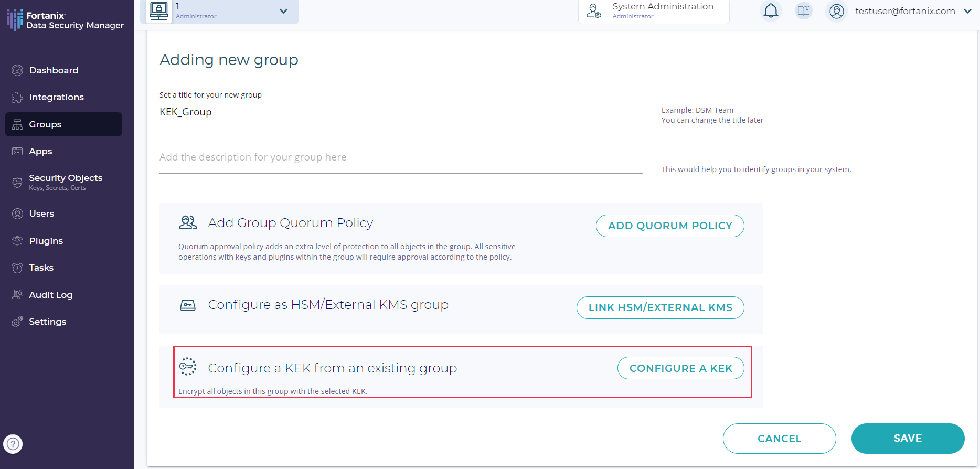Click the notifications bell icon

point(771,11)
